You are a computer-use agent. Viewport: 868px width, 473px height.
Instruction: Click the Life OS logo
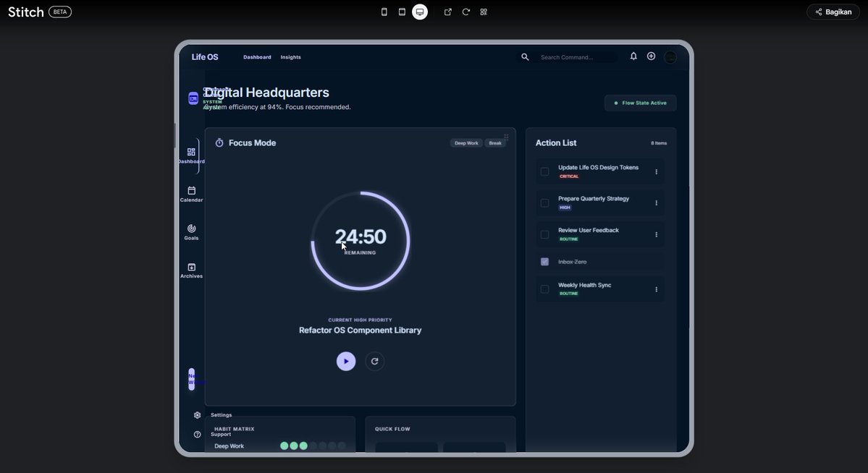tap(205, 57)
